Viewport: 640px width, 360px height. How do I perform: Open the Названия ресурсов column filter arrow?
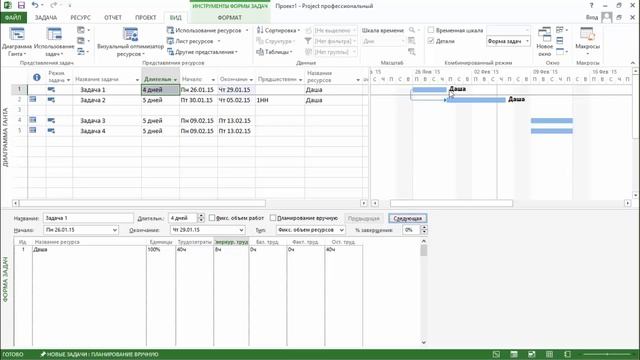pyautogui.click(x=358, y=80)
